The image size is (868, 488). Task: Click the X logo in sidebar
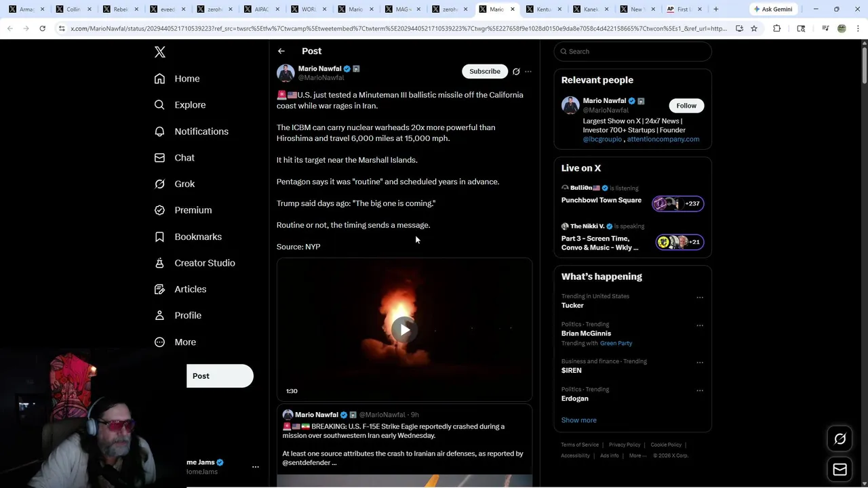160,52
